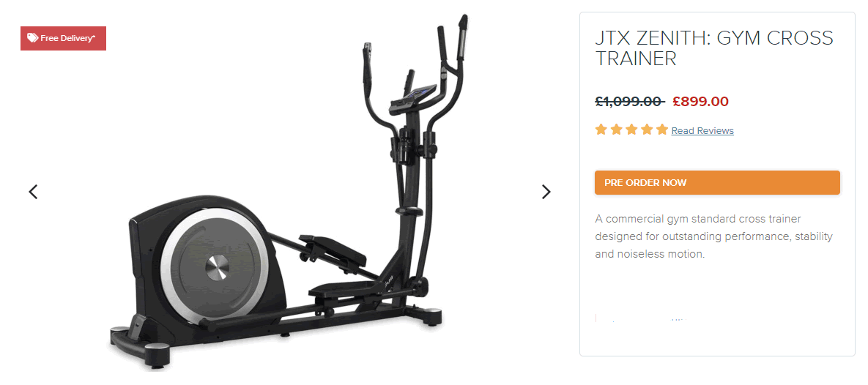Click the tag icon in Free Delivery badge
This screenshot has width=868, height=385.
[33, 38]
